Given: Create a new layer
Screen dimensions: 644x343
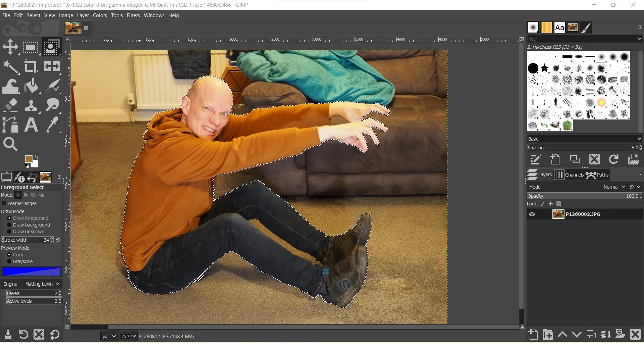Looking at the screenshot, I should [533, 334].
